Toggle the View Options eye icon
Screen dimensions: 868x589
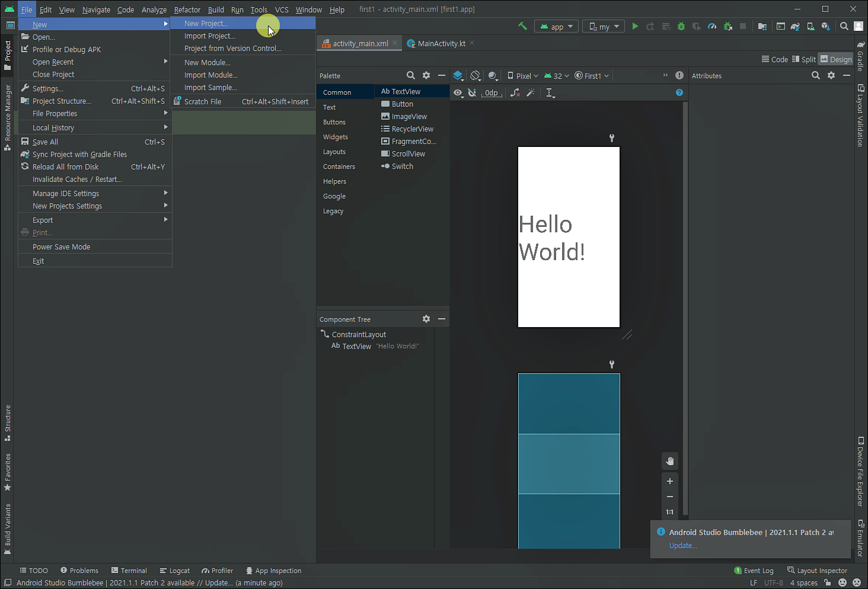click(x=458, y=92)
